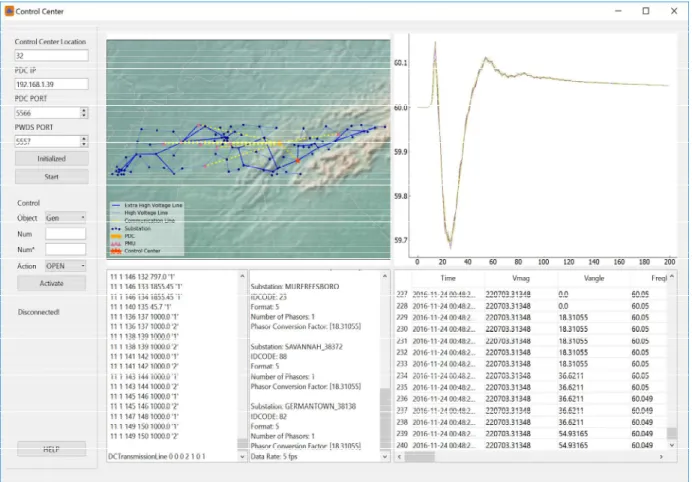Click the Substation legend marker
Viewport: 692px width, 482px height.
click(116, 229)
